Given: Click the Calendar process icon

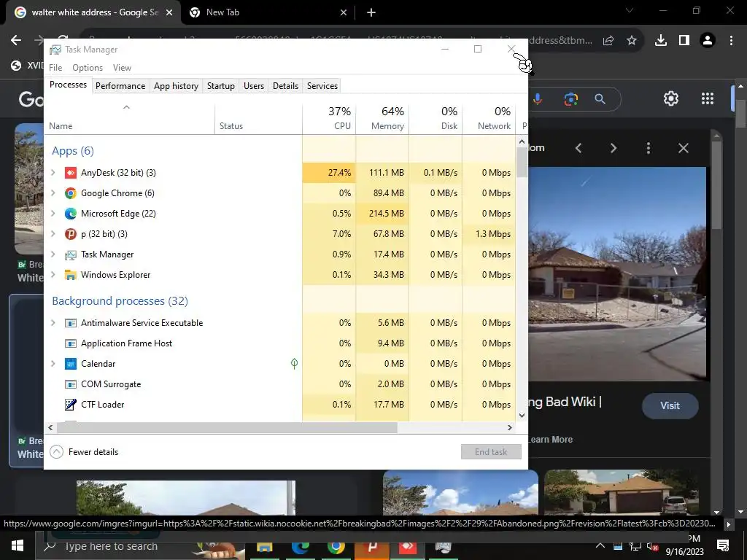Looking at the screenshot, I should (x=71, y=364).
